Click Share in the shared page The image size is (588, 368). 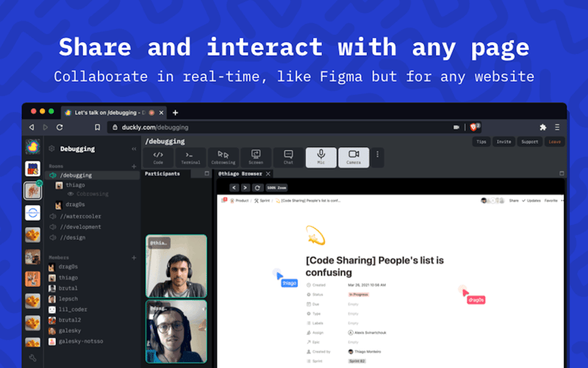click(513, 200)
